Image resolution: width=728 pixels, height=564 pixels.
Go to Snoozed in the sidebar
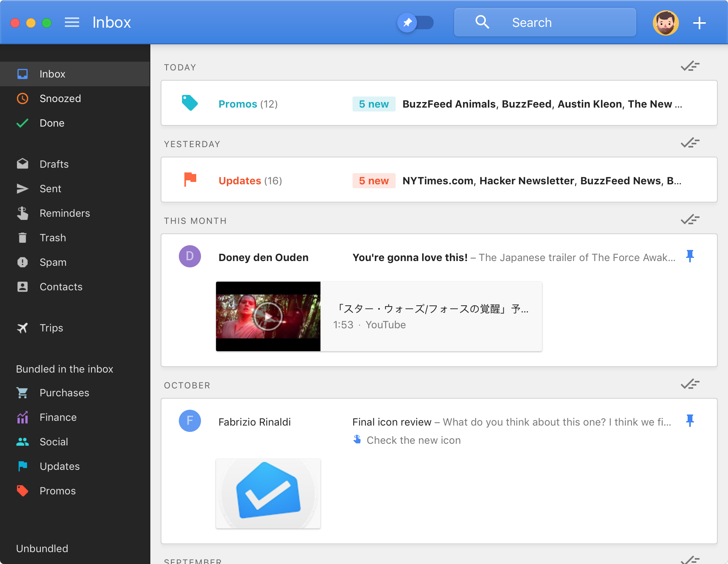pos(60,98)
